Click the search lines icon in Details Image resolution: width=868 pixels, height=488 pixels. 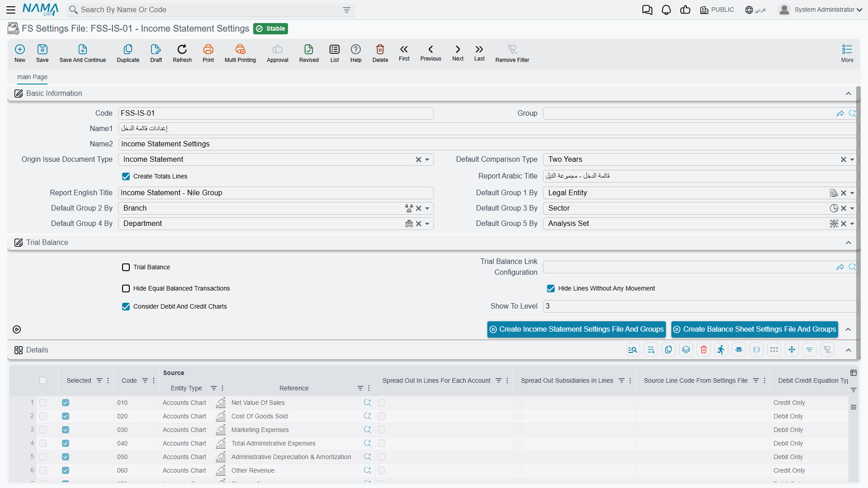tap(633, 350)
